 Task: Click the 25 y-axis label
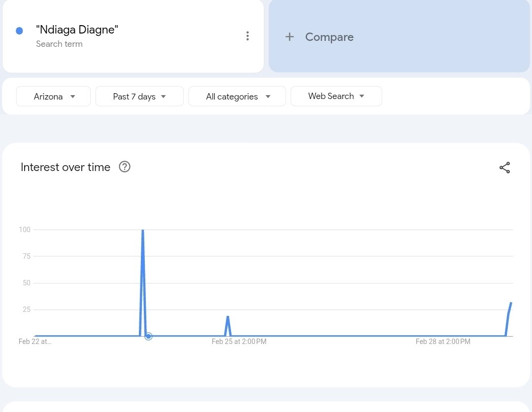coord(27,309)
